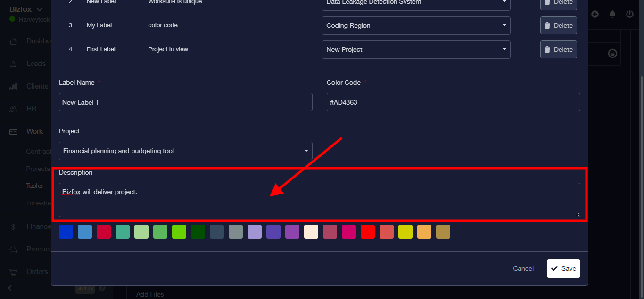Click the Label Name input field
The image size is (644, 299).
[x=185, y=102]
